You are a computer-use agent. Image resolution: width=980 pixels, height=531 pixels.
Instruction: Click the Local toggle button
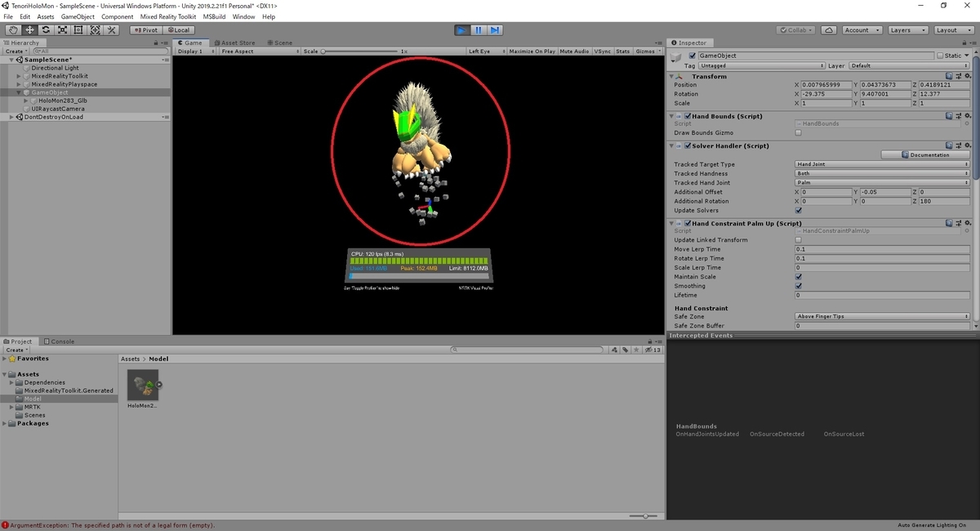177,30
